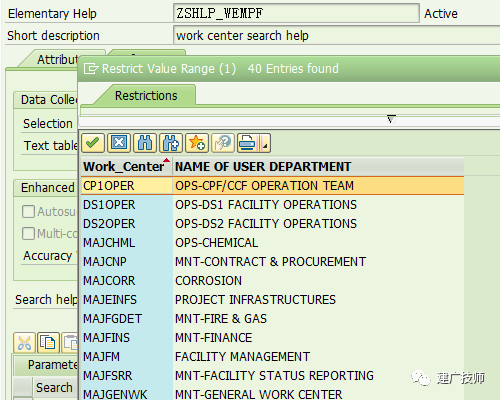Cancel the value range dialog with the X icon
Image resolution: width=500 pixels, height=400 pixels.
[119, 143]
